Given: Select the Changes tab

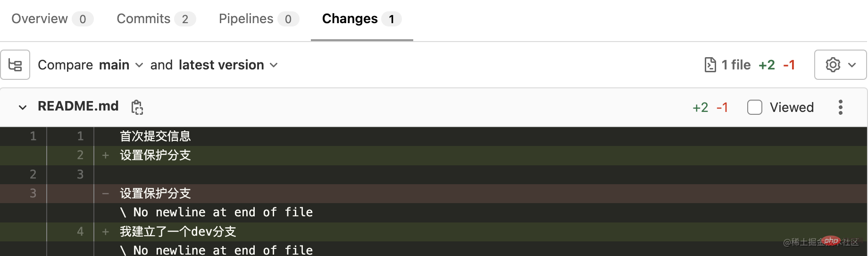Looking at the screenshot, I should click(362, 19).
